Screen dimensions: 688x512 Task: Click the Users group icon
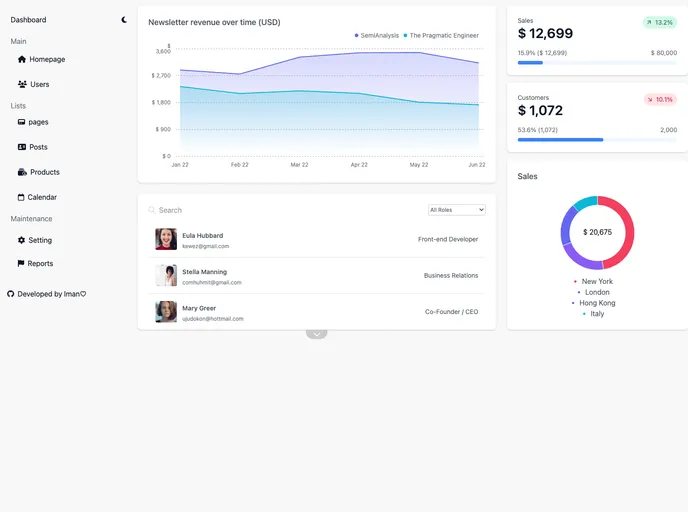coord(22,84)
